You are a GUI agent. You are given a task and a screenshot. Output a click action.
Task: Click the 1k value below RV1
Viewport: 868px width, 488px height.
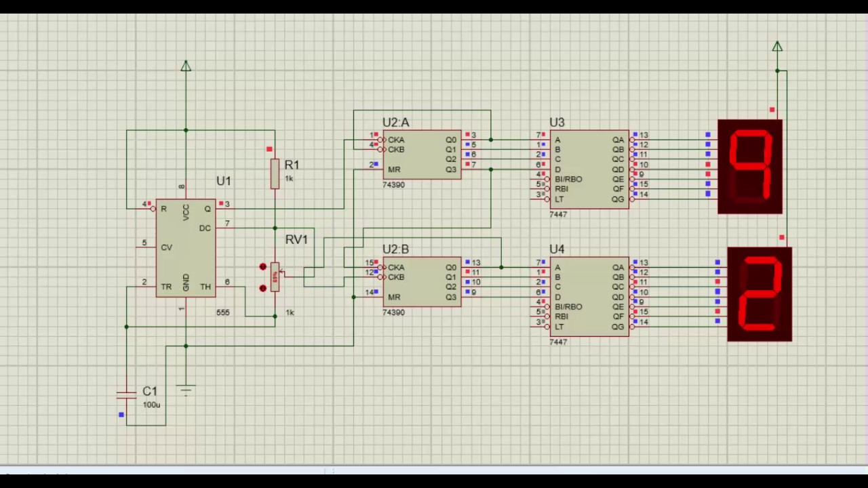290,312
